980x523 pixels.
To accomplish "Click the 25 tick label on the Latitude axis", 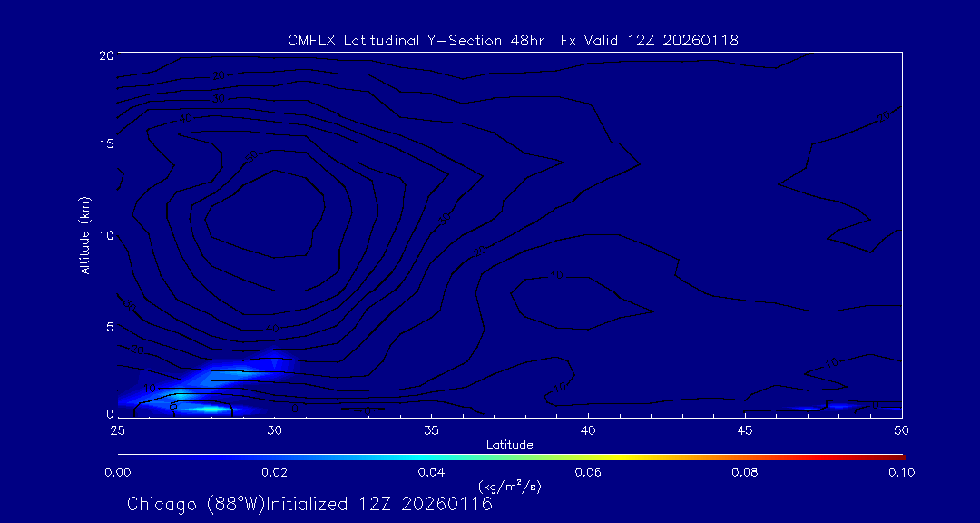I will point(117,429).
